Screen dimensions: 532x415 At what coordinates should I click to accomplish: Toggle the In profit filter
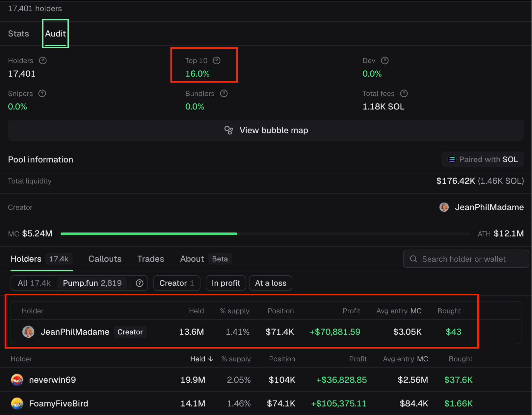[226, 283]
